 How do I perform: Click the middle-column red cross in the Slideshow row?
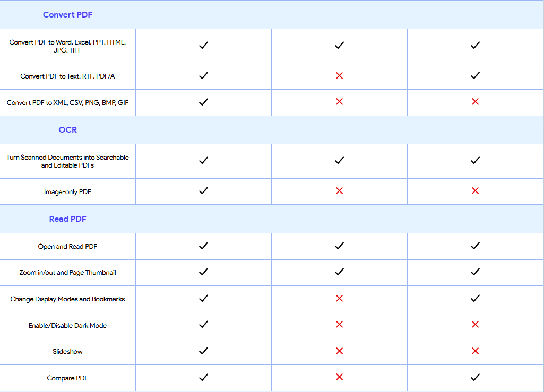[x=339, y=351]
